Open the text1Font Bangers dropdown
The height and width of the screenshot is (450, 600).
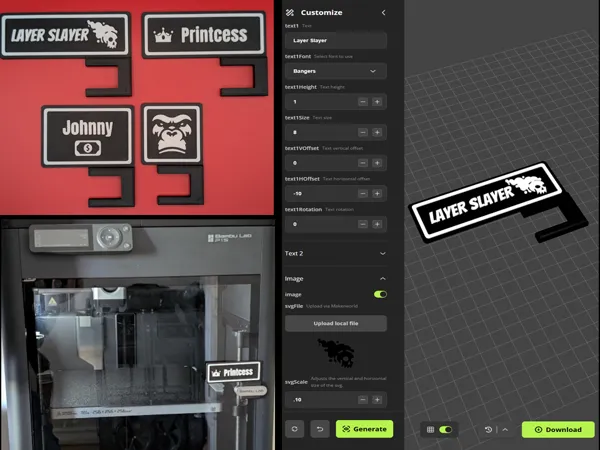pyautogui.click(x=336, y=71)
